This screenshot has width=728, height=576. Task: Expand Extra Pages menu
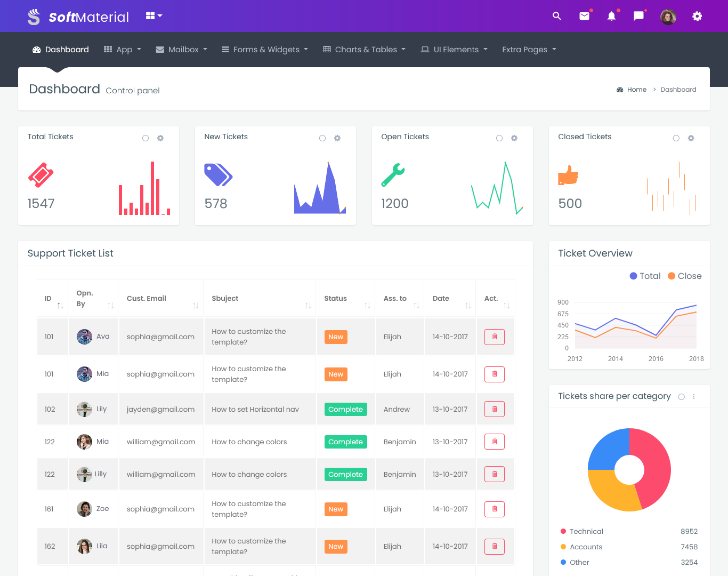[x=529, y=50]
